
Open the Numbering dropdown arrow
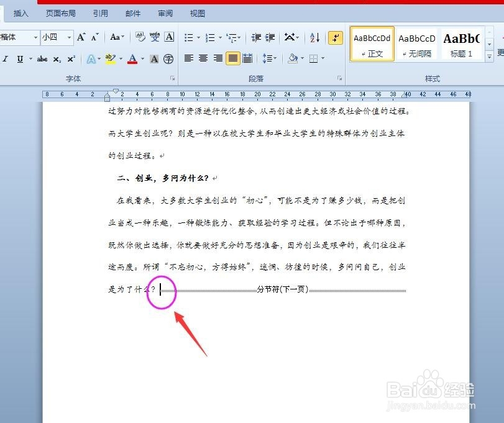[x=220, y=38]
